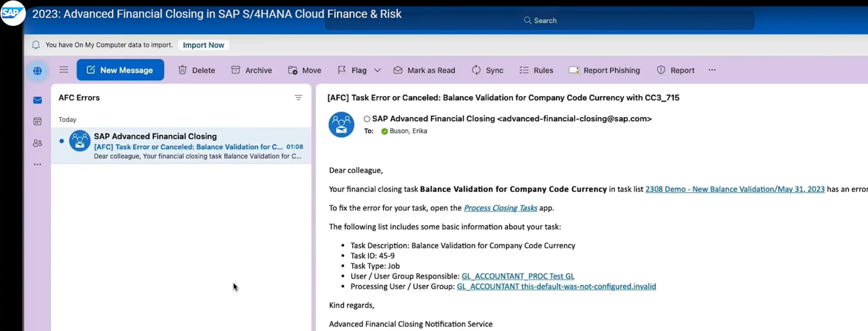Click the Task Description bullet line
The image size is (868, 331).
point(463,246)
